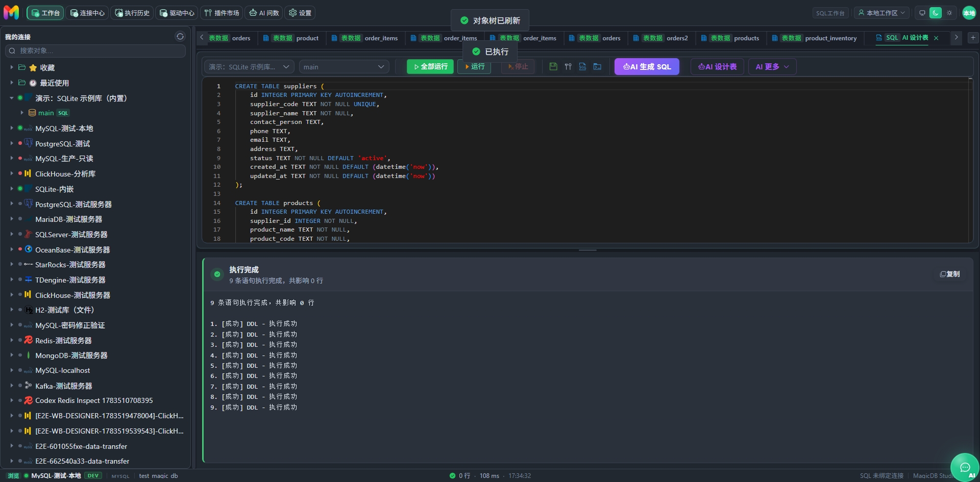Click the OceanBase-测试服务器 icon
This screenshot has width=980, height=482.
[29, 249]
